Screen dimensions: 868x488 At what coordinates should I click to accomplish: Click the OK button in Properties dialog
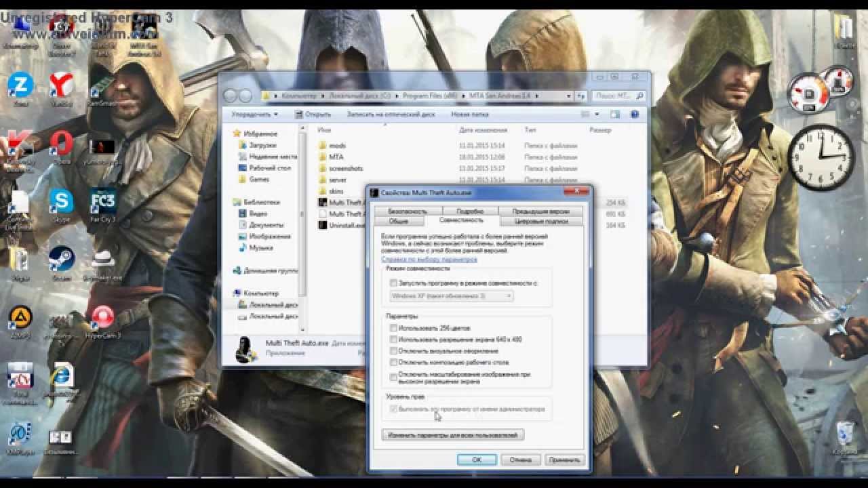click(477, 460)
